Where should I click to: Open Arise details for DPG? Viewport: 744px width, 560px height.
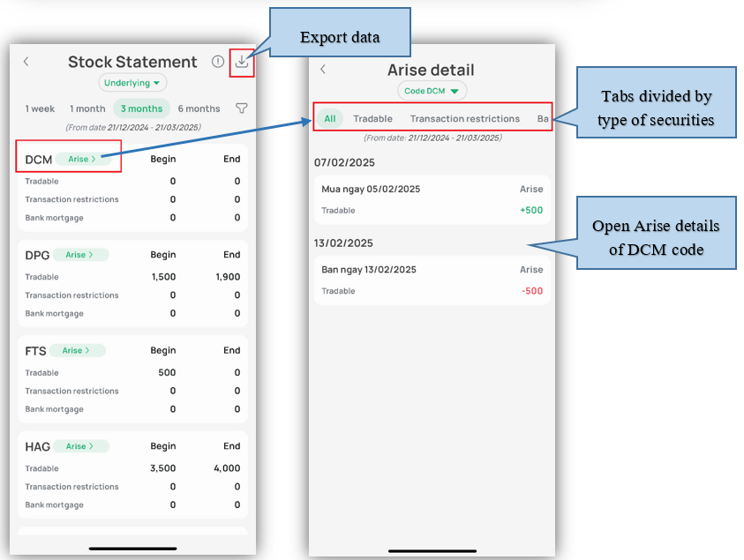tap(80, 255)
